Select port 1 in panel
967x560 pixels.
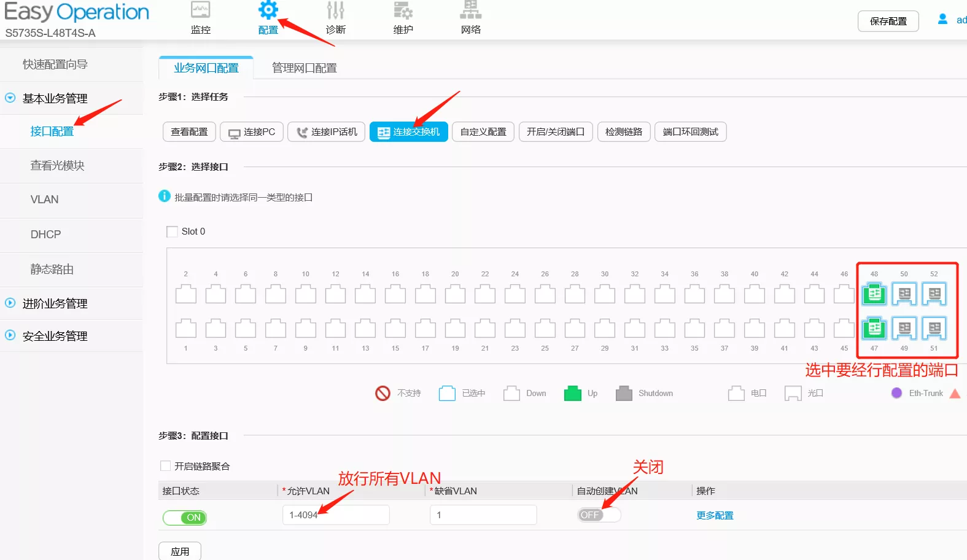pos(185,329)
